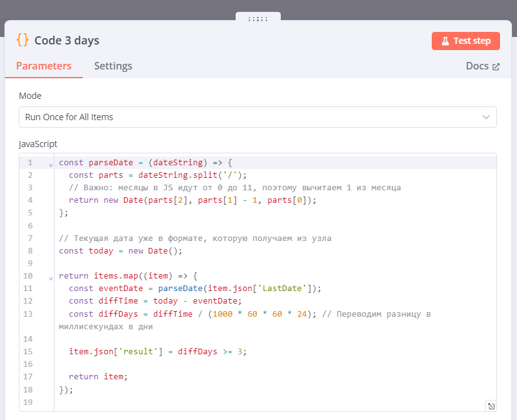
Task: Click the node title Code 3 days
Action: point(66,41)
